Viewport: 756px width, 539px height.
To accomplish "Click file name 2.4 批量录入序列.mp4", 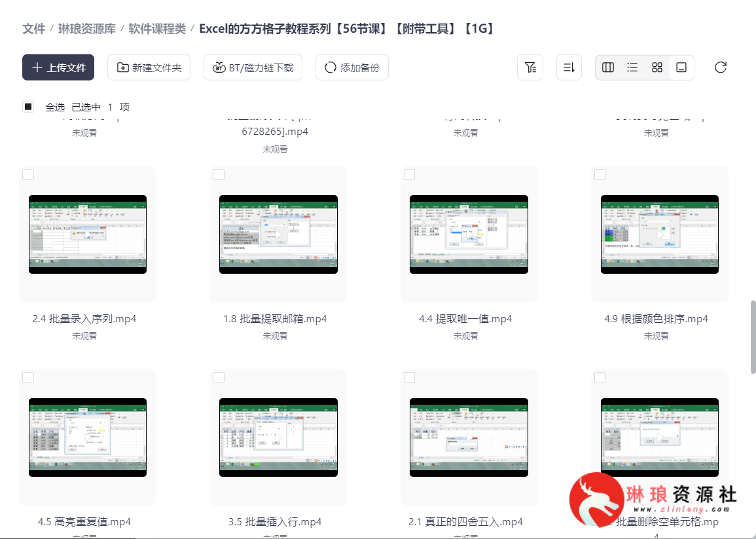I will click(84, 319).
